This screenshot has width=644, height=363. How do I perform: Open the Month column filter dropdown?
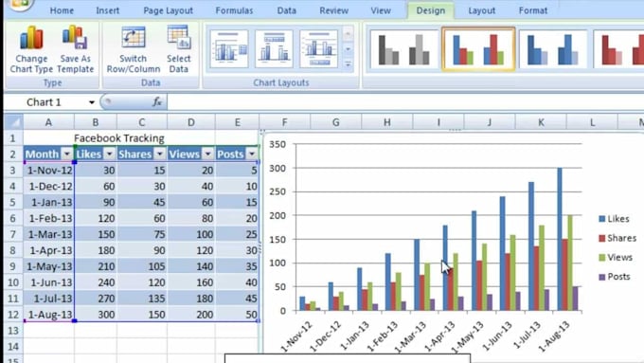click(x=66, y=154)
